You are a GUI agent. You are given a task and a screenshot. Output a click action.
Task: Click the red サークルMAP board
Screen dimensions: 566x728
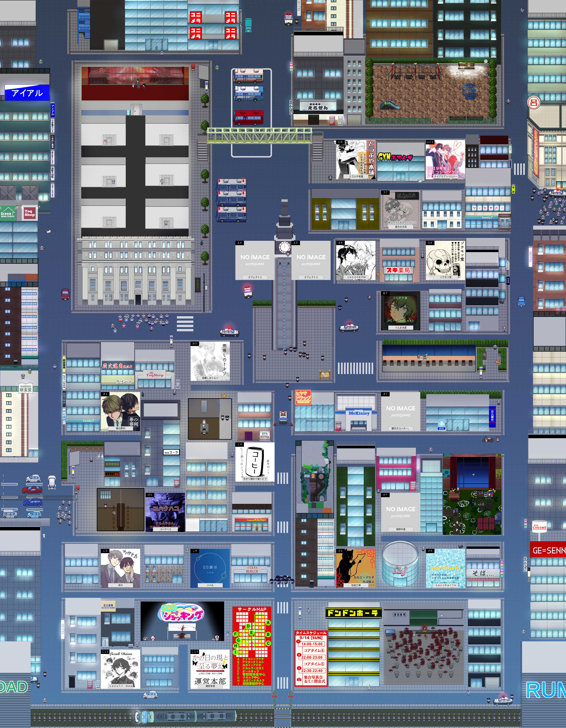(x=252, y=646)
